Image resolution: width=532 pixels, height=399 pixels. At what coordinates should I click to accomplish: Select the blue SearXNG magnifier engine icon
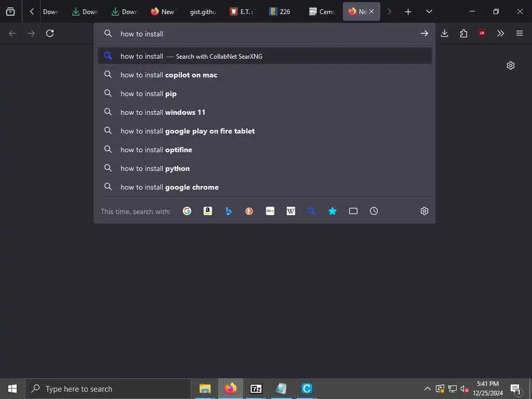(x=312, y=211)
